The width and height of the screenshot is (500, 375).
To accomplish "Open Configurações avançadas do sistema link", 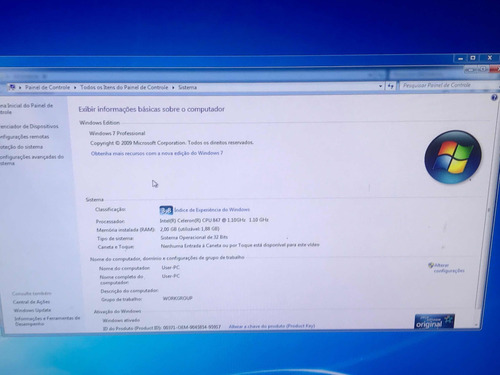I will 32,160.
